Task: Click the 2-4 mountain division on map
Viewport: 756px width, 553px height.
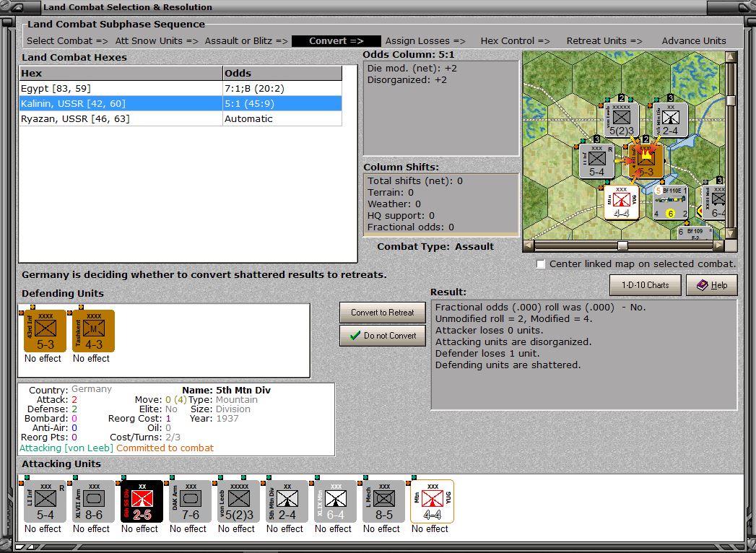Action: (670, 120)
